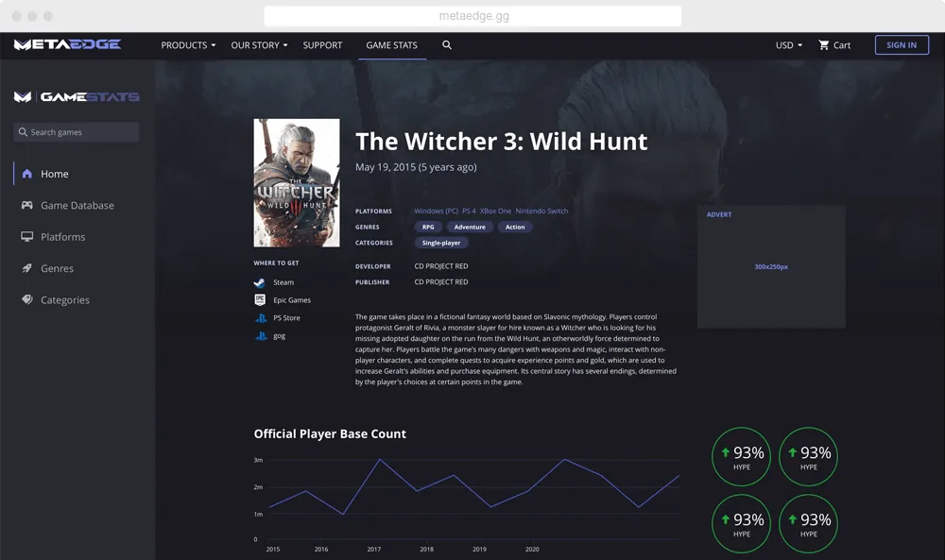945x560 pixels.
Task: Open the PS Store link
Action: (x=286, y=318)
